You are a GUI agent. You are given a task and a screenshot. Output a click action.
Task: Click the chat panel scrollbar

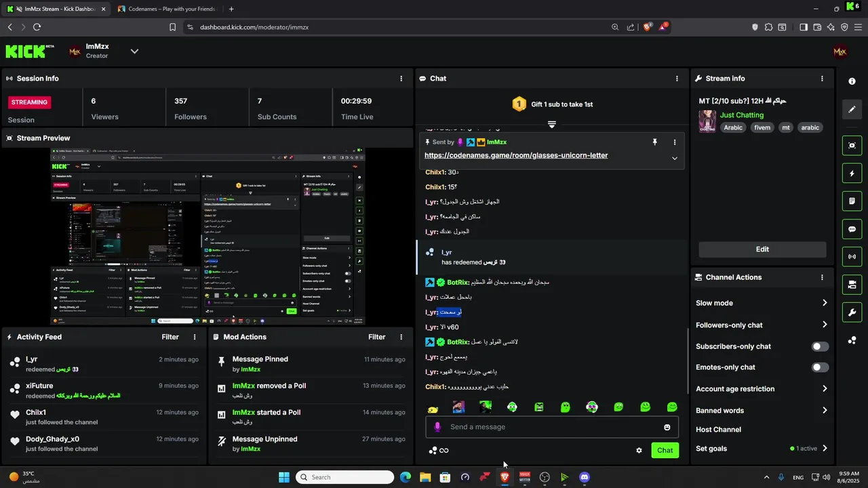click(x=688, y=363)
